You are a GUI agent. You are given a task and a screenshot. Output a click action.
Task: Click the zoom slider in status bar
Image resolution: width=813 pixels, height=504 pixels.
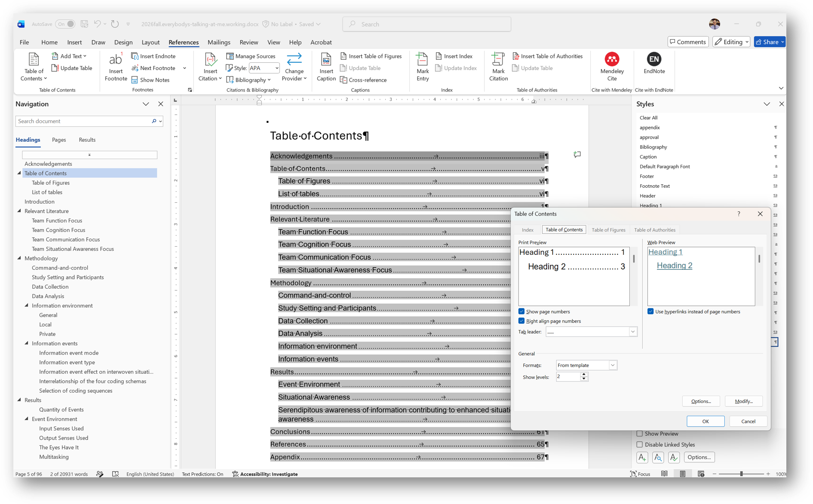(741, 474)
